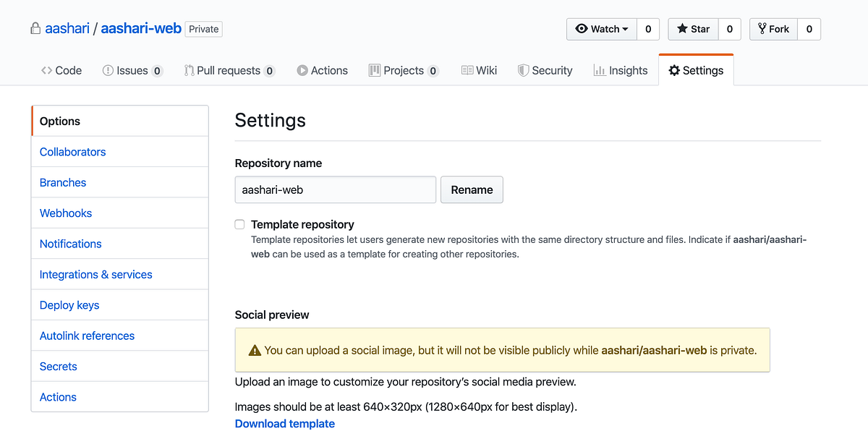Viewport: 868px width, 431px height.
Task: Select Webhooks in the settings sidebar
Action: pyautogui.click(x=66, y=213)
